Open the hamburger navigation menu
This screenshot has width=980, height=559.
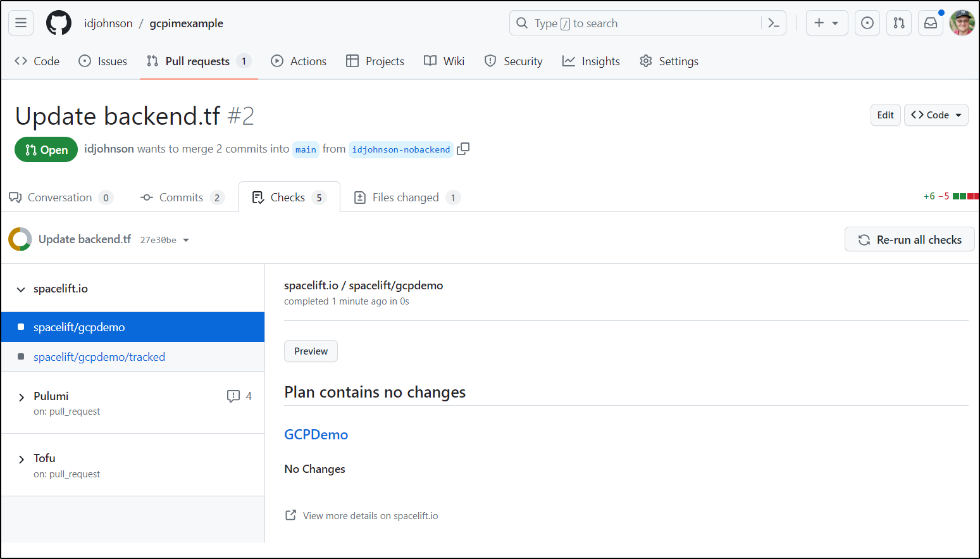tap(21, 23)
